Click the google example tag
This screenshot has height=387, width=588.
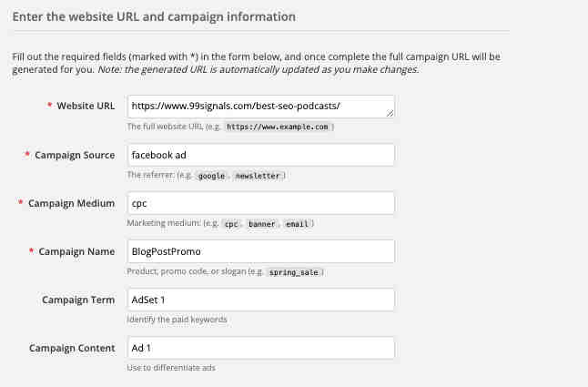(x=211, y=176)
